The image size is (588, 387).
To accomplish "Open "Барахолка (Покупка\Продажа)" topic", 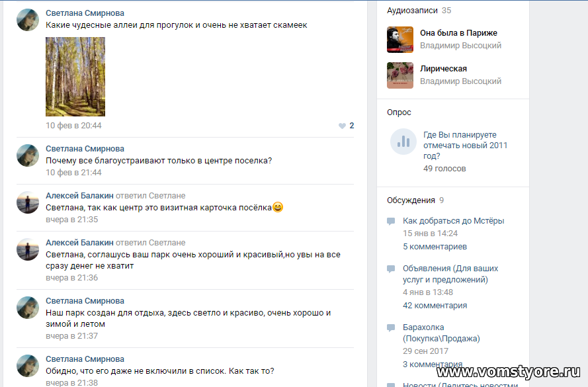I will coord(441,333).
